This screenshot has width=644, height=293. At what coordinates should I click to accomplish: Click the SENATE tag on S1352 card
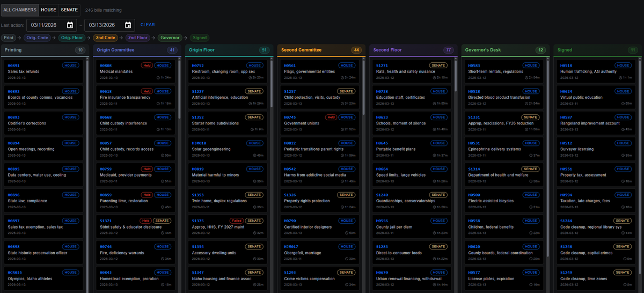pos(254,117)
